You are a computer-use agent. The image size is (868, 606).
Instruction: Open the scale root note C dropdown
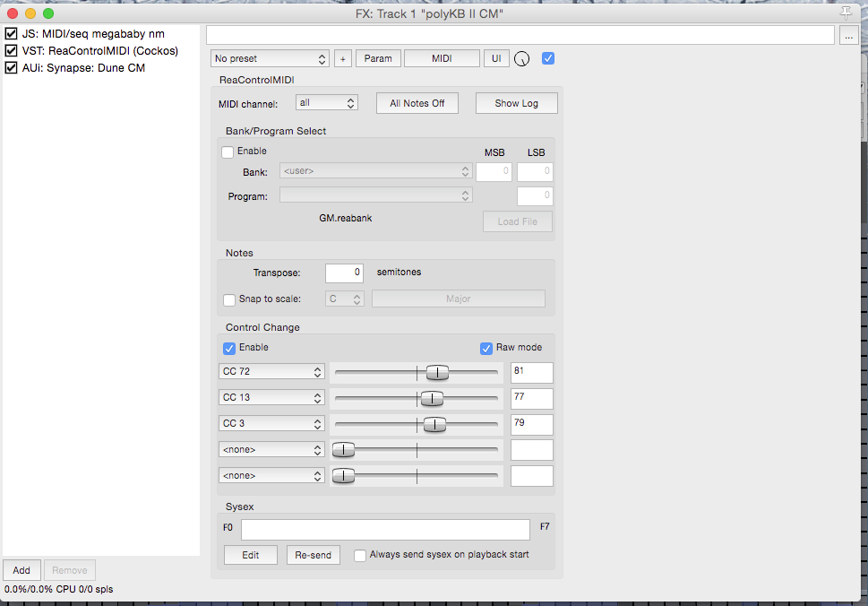click(x=345, y=299)
